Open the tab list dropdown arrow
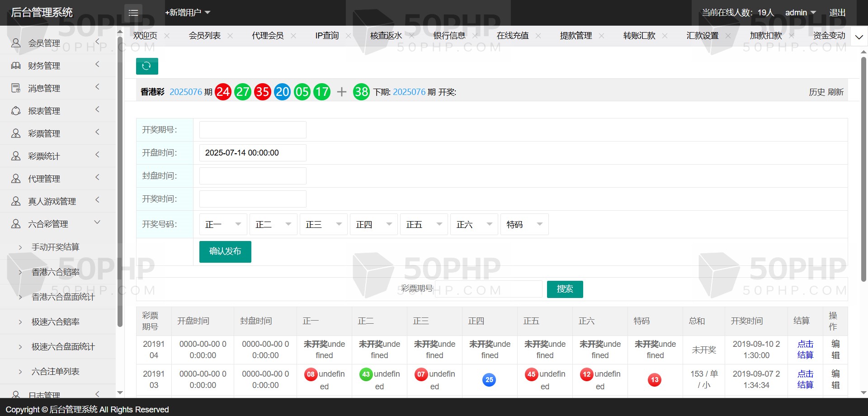Viewport: 868px width, 416px height. (859, 37)
